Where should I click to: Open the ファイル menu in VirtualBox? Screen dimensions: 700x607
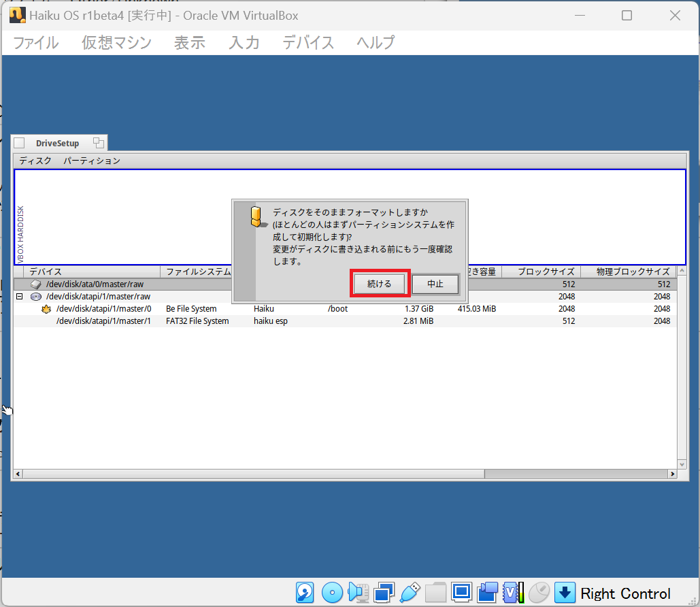click(x=36, y=43)
